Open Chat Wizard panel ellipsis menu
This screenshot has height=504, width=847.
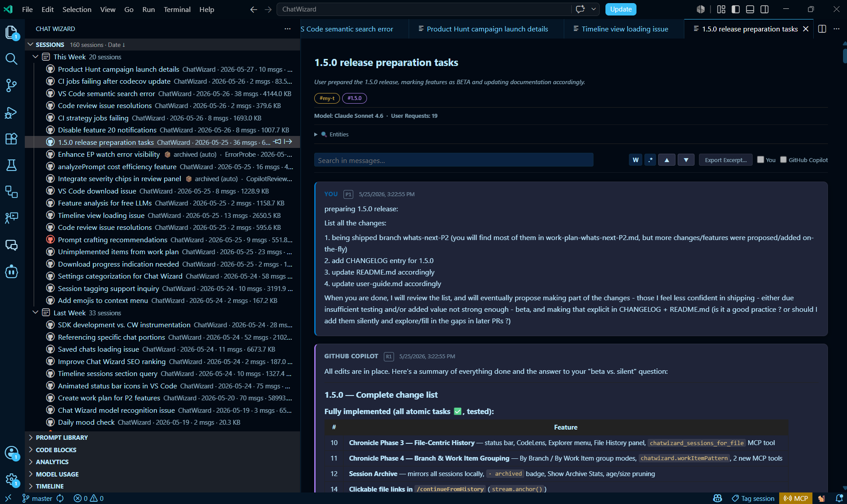pyautogui.click(x=288, y=29)
